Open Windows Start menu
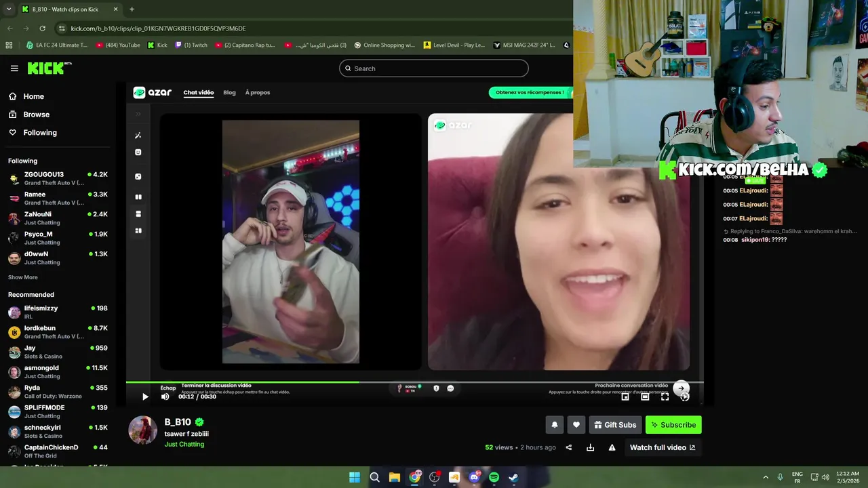The width and height of the screenshot is (868, 488). pos(355,477)
